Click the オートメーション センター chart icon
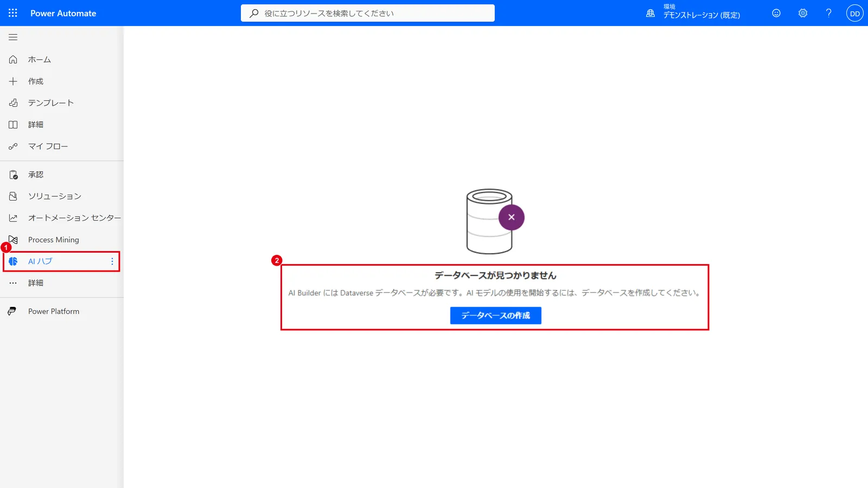868x488 pixels. 13,218
